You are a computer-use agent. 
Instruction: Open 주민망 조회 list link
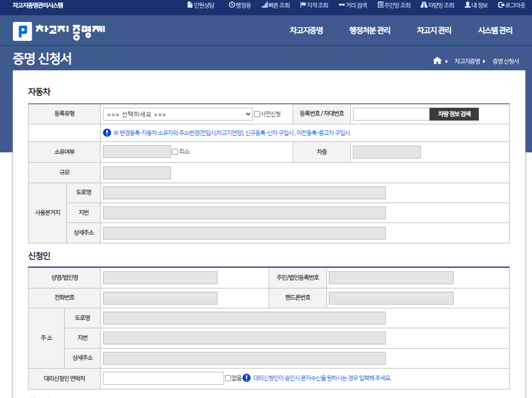pyautogui.click(x=394, y=5)
